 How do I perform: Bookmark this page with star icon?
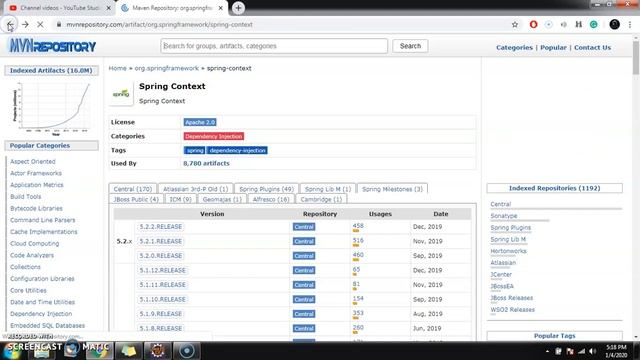tap(515, 24)
